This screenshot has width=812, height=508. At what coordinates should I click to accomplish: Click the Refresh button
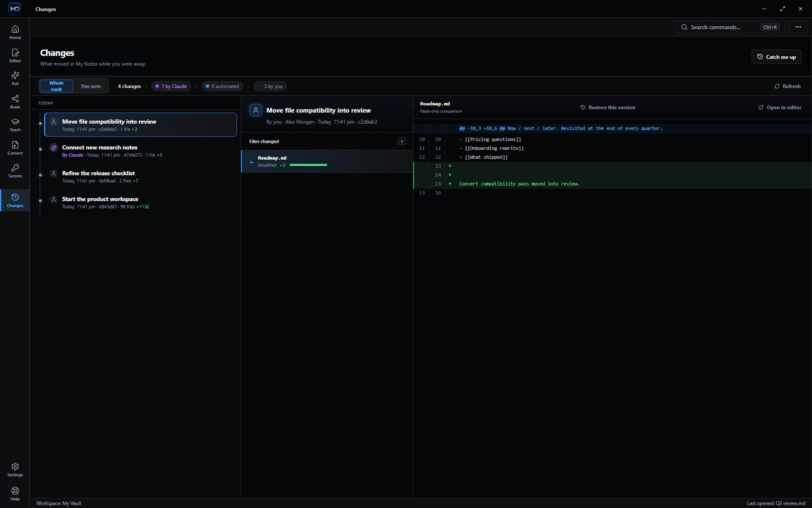787,86
